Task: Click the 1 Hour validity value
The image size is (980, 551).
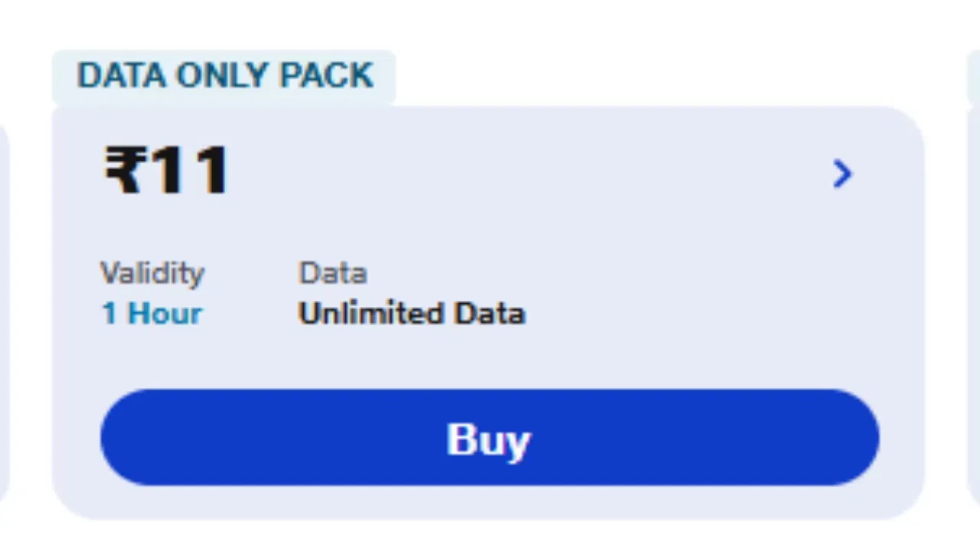Action: [x=152, y=313]
